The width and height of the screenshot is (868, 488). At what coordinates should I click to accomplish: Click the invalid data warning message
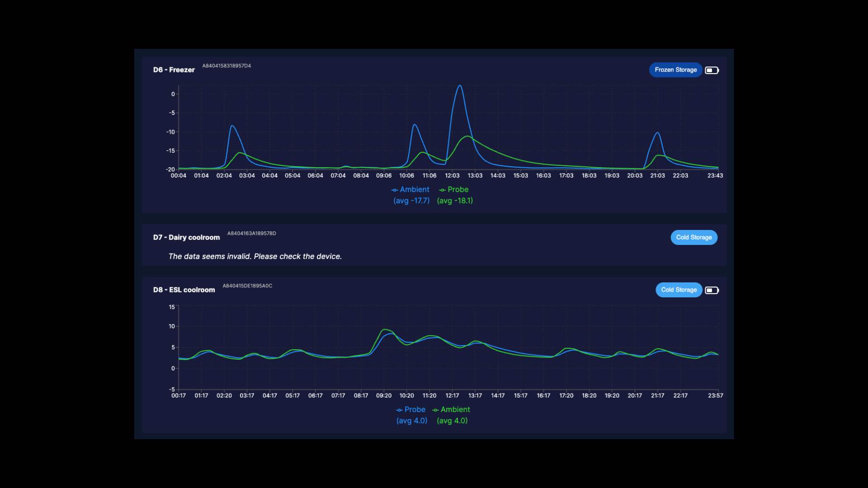point(255,257)
